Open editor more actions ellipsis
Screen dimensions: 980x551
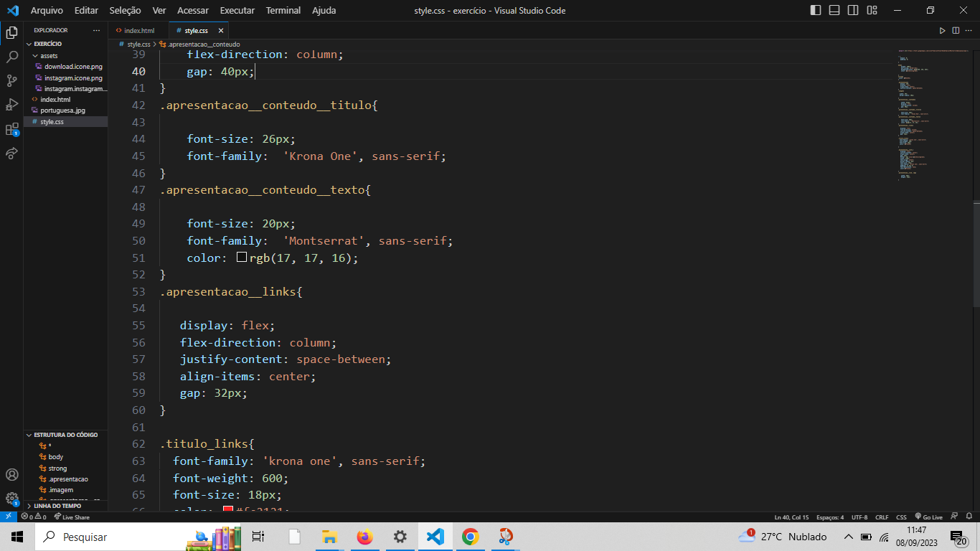969,30
